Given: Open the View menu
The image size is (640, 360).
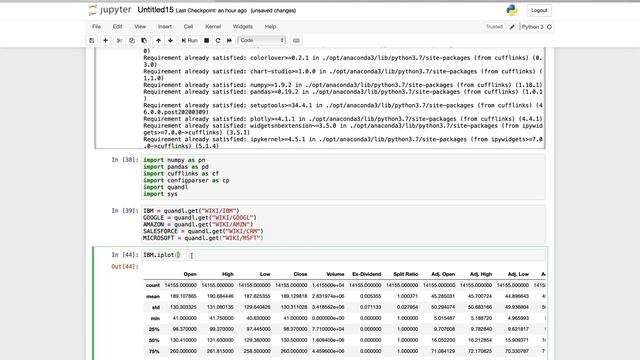Looking at the screenshot, I should 140,27.
